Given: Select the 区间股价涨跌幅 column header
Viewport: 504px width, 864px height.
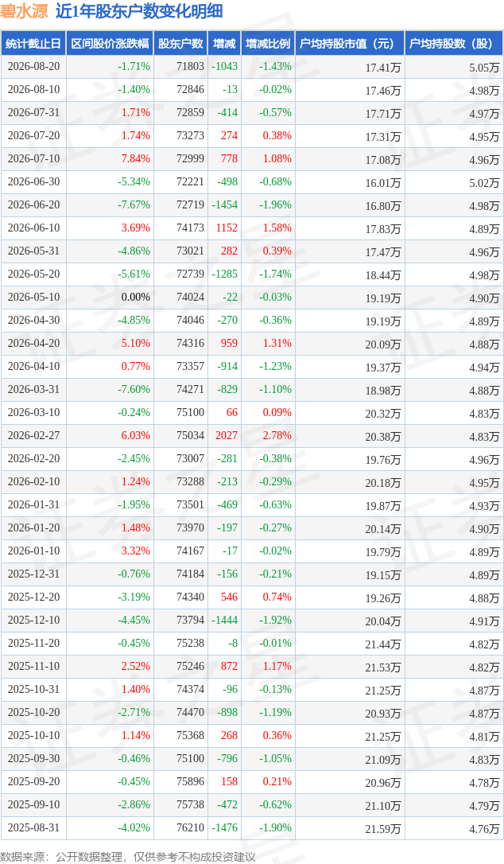Looking at the screenshot, I should click(110, 44).
